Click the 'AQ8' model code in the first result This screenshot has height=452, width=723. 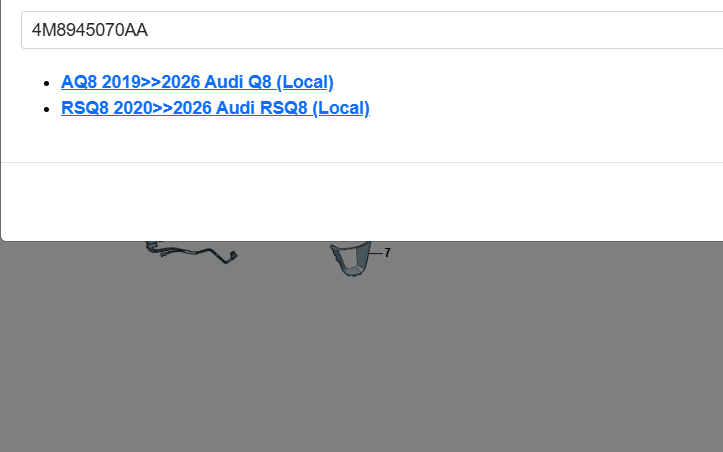(79, 82)
